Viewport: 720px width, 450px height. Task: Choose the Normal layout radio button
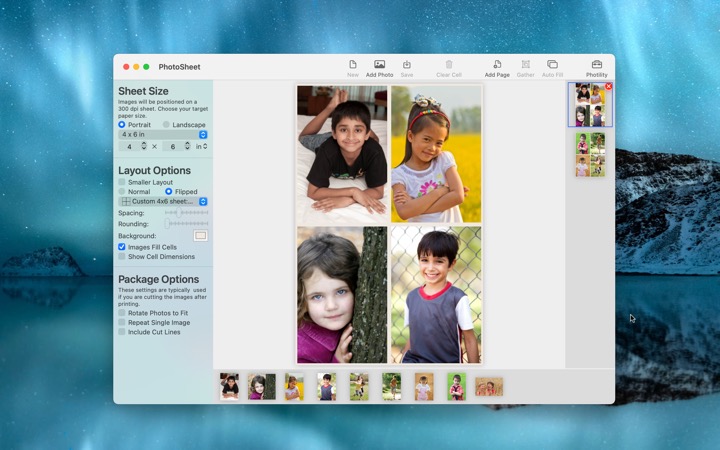click(x=122, y=191)
